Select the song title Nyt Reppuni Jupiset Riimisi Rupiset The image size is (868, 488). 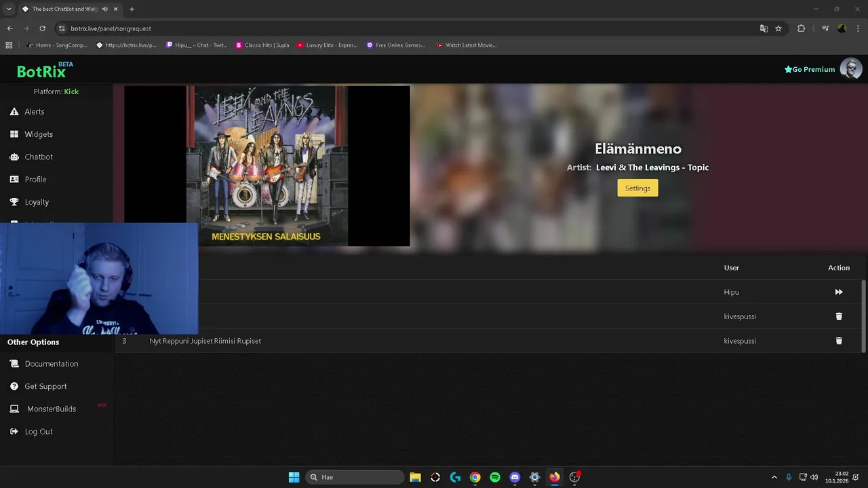coord(205,341)
